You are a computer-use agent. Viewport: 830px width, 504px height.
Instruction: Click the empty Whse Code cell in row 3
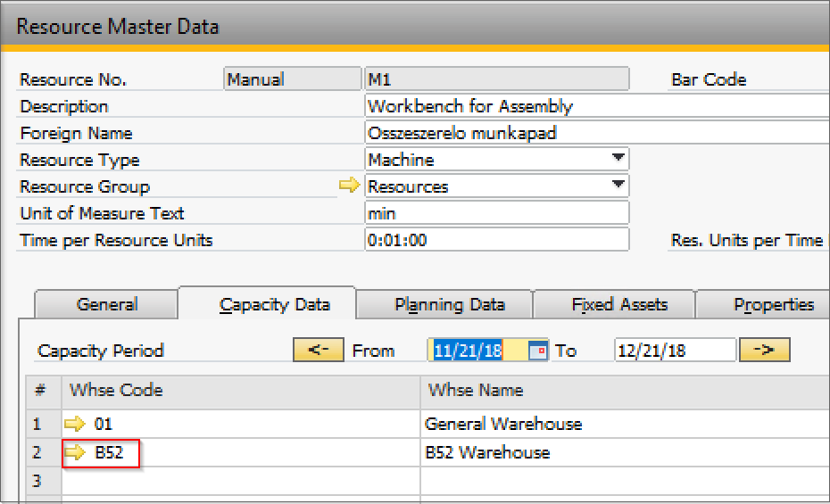(x=240, y=481)
